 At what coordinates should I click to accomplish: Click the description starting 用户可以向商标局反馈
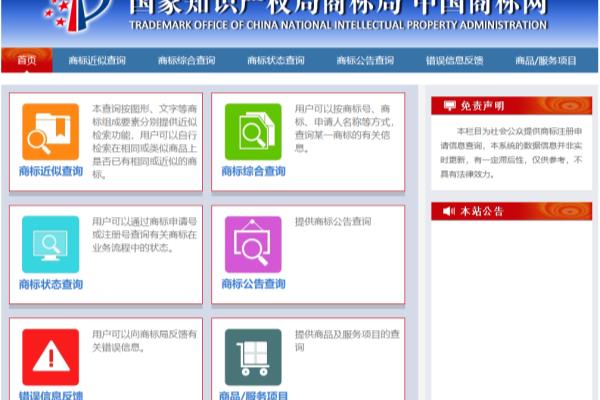(145, 340)
